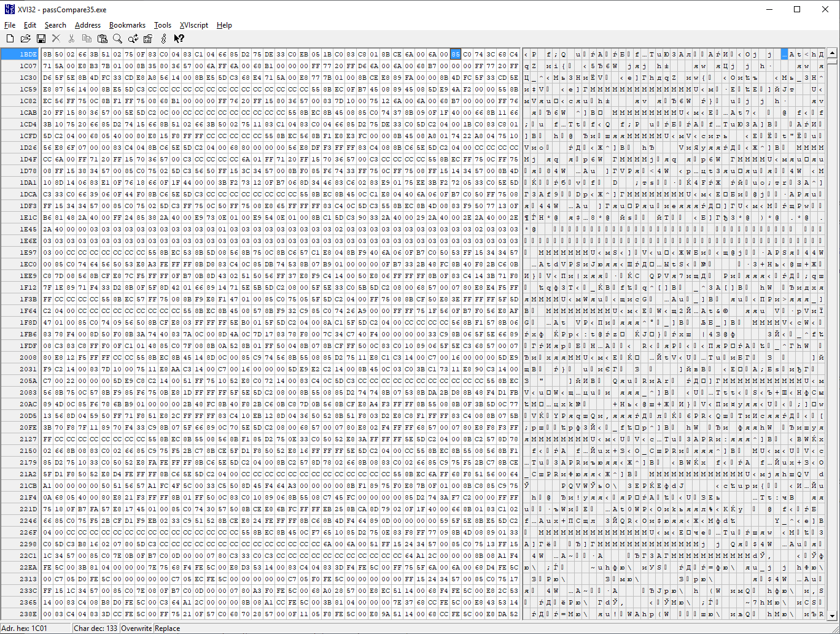Click the Copy icon in the toolbar

[87, 39]
